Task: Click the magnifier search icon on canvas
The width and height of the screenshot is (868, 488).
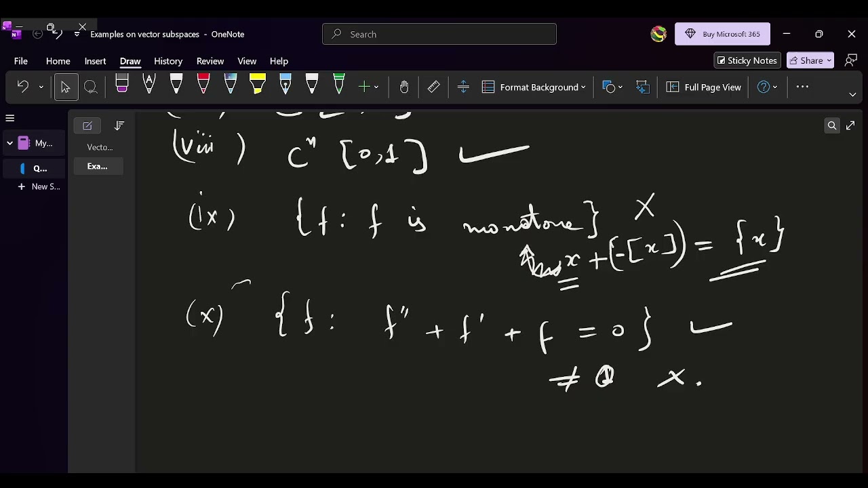Action: pyautogui.click(x=832, y=125)
